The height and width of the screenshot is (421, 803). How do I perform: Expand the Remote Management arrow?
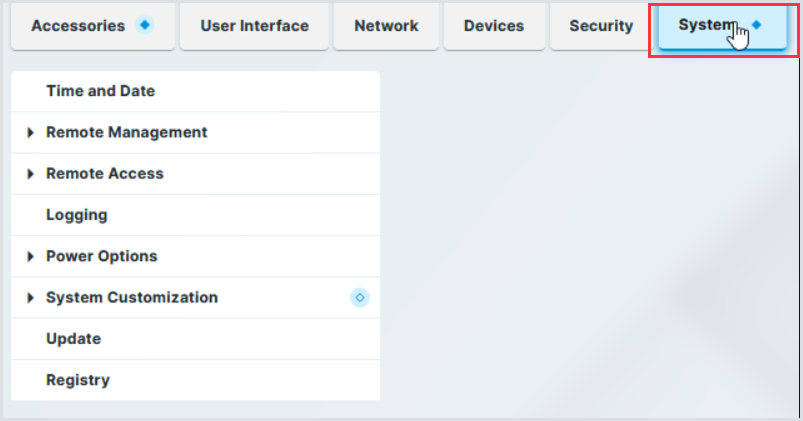pyautogui.click(x=31, y=132)
